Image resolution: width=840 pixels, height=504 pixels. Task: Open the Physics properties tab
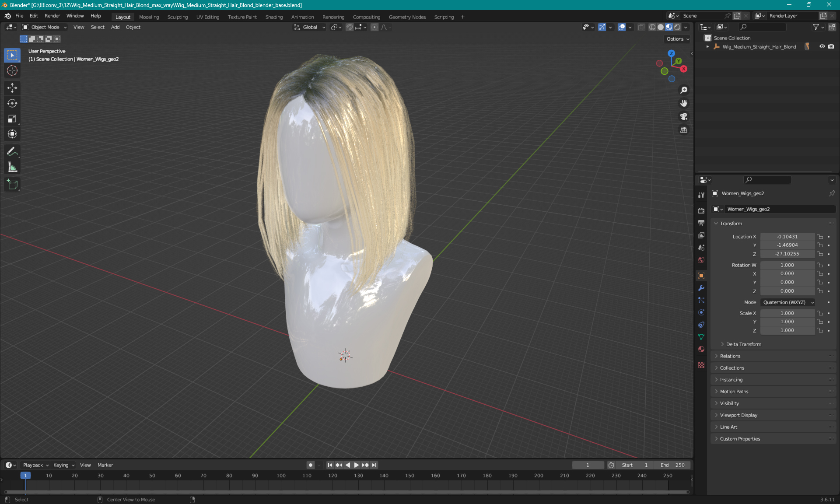701,312
